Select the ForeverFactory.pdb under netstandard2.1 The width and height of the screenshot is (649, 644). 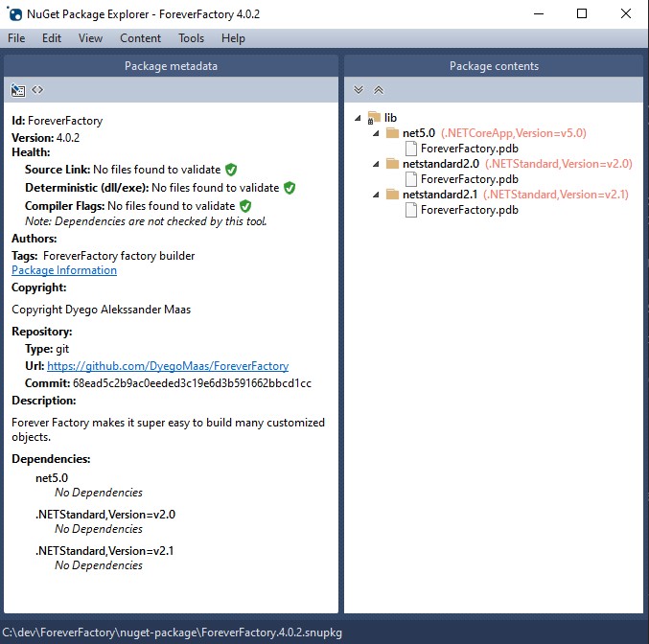[470, 210]
